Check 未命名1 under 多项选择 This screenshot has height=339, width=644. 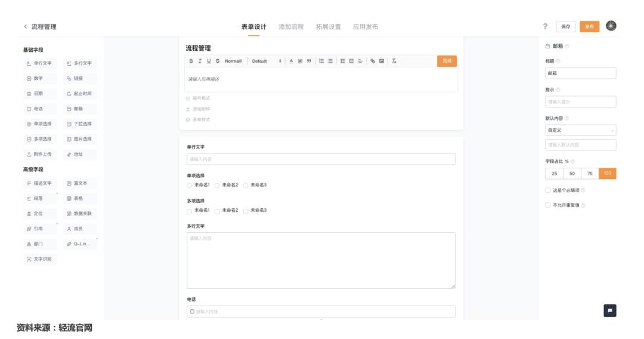click(190, 211)
